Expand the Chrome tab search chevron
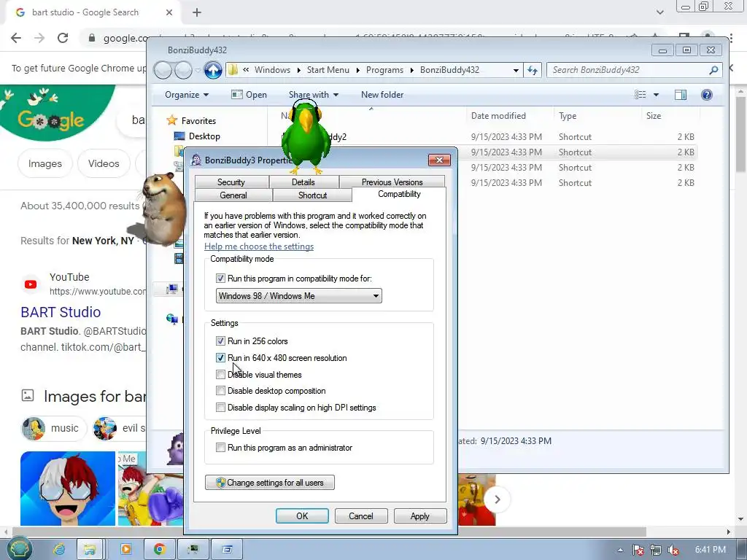 pos(659,12)
